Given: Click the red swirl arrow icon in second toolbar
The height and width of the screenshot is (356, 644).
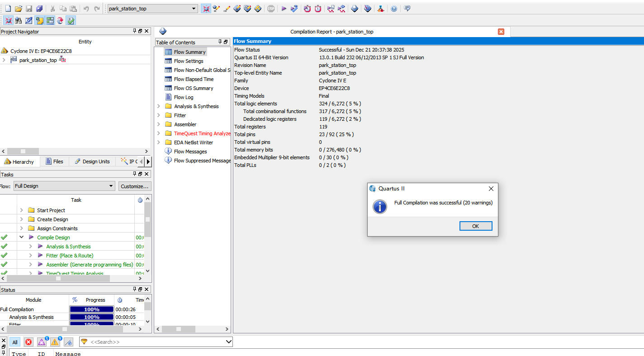Looking at the screenshot, I should coord(60,20).
